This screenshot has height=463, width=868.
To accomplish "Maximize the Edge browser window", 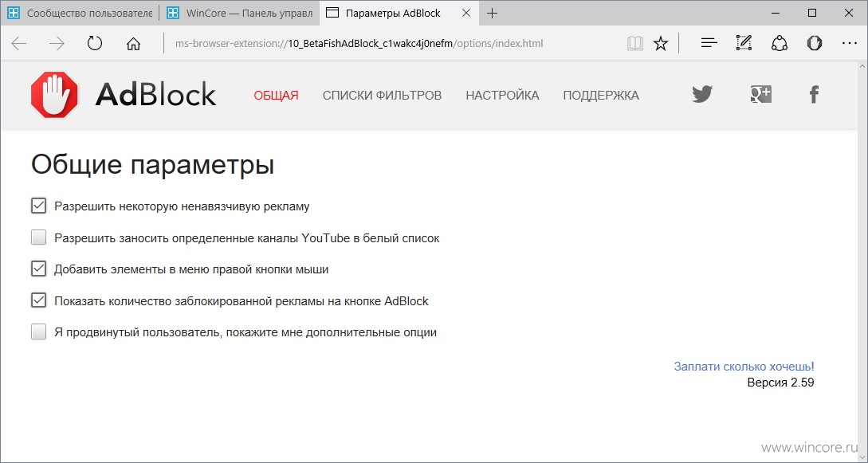I will pos(812,14).
